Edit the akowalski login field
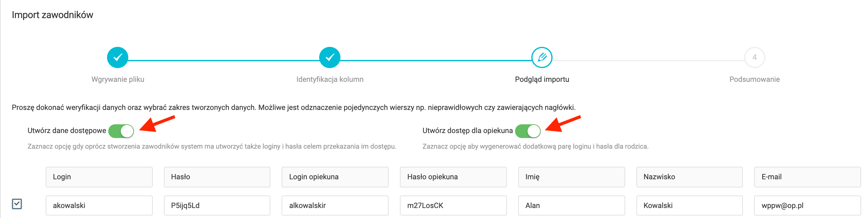868x218 pixels. tap(99, 206)
